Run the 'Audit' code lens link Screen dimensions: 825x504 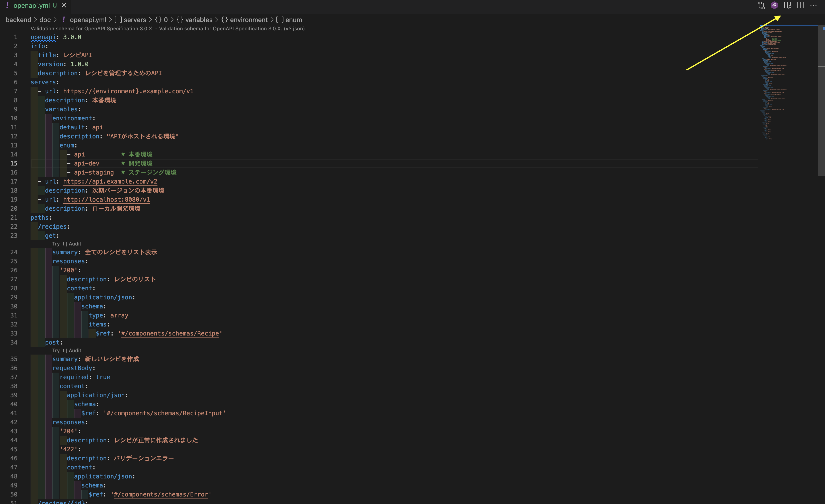click(75, 243)
